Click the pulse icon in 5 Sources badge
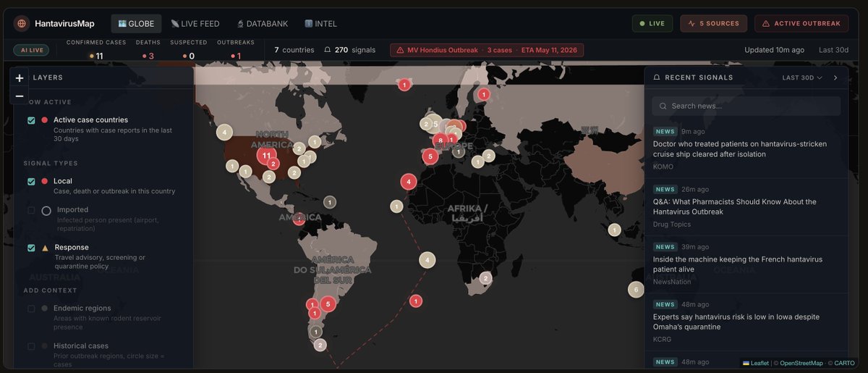The width and height of the screenshot is (868, 373). tap(692, 23)
